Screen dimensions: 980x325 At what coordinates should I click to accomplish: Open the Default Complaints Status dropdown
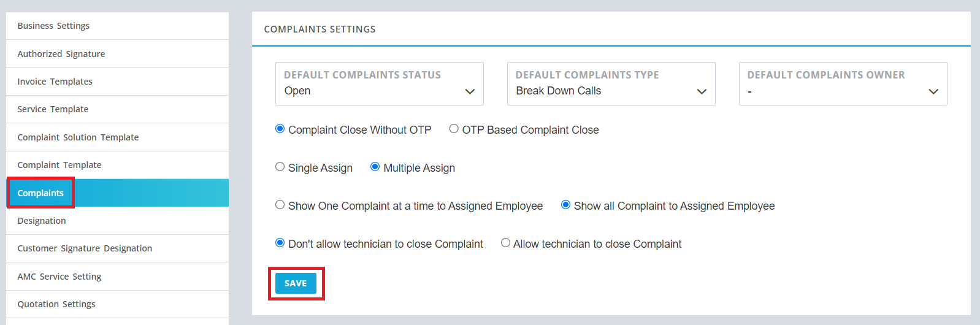coord(380,83)
